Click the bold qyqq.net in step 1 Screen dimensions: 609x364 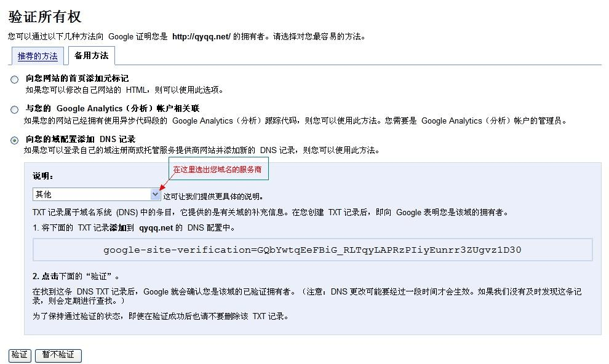(x=156, y=228)
